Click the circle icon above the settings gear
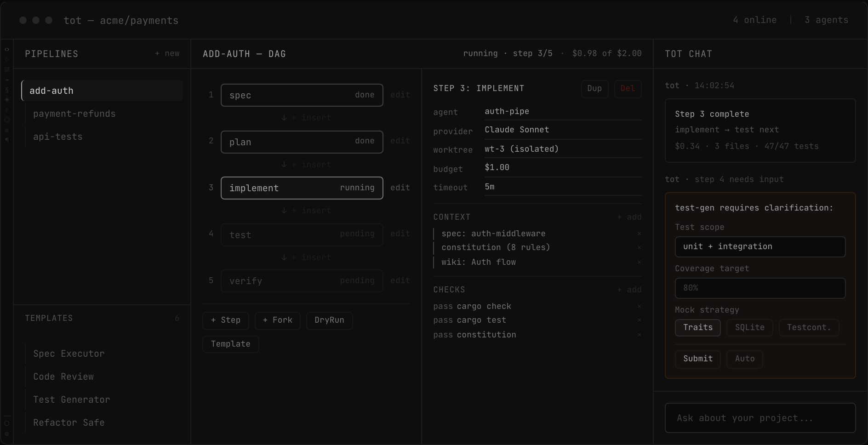Image resolution: width=868 pixels, height=445 pixels. coord(7,423)
